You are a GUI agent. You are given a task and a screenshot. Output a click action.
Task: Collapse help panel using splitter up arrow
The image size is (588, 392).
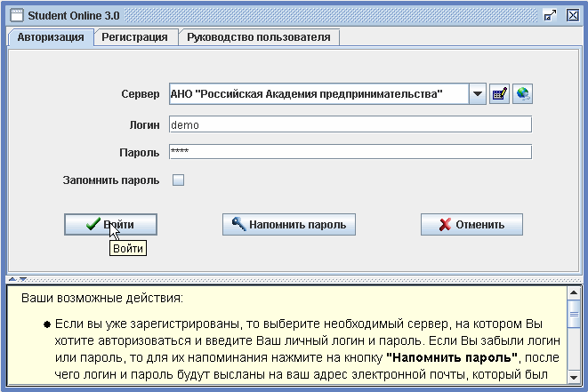click(13, 279)
